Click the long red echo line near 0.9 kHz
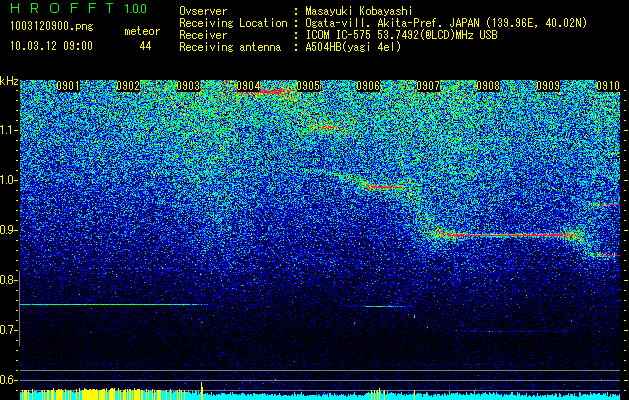 tap(507, 236)
